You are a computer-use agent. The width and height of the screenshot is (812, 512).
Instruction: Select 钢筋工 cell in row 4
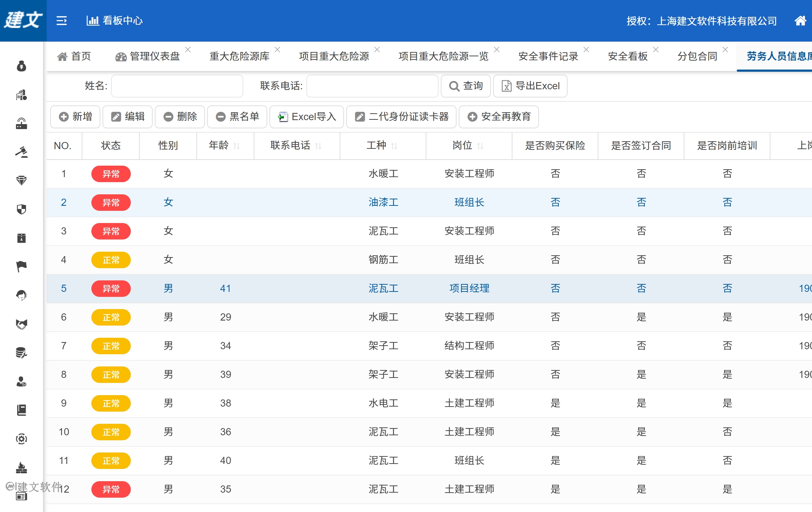coord(383,260)
